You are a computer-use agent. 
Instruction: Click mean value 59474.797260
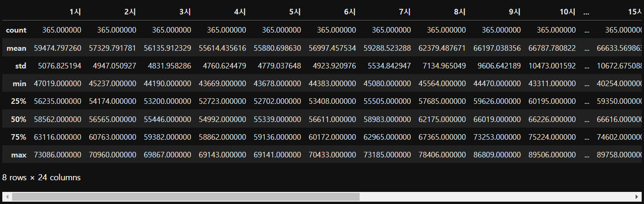click(x=58, y=48)
